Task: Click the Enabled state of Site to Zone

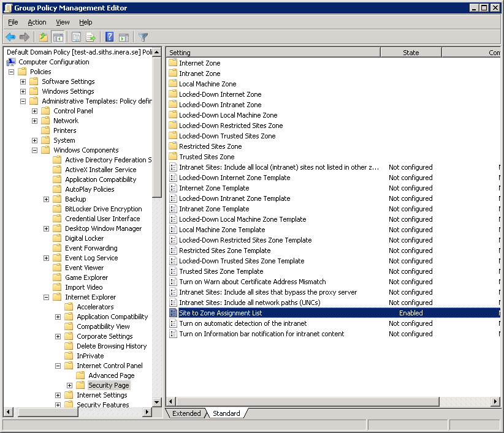Action: click(x=411, y=313)
